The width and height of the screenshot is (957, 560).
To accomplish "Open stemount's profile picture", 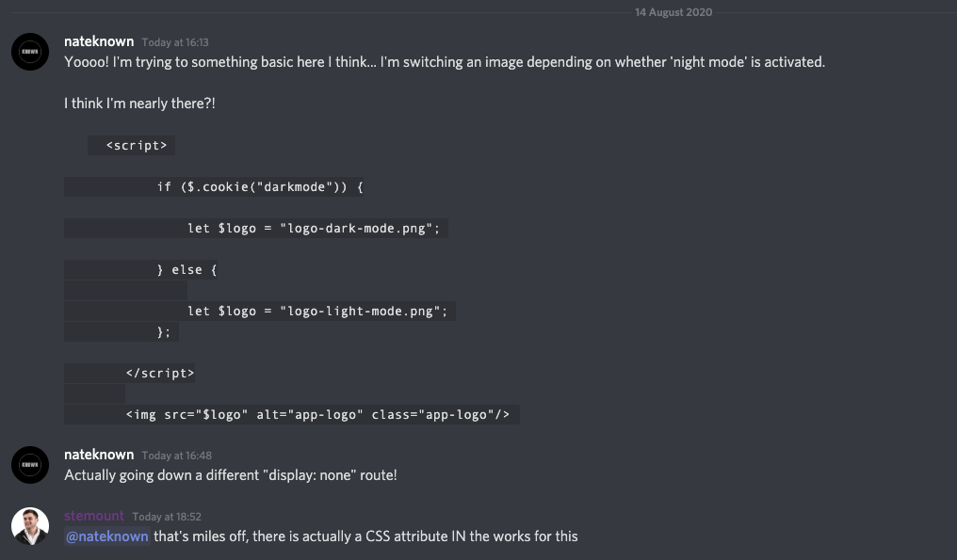I will click(30, 526).
